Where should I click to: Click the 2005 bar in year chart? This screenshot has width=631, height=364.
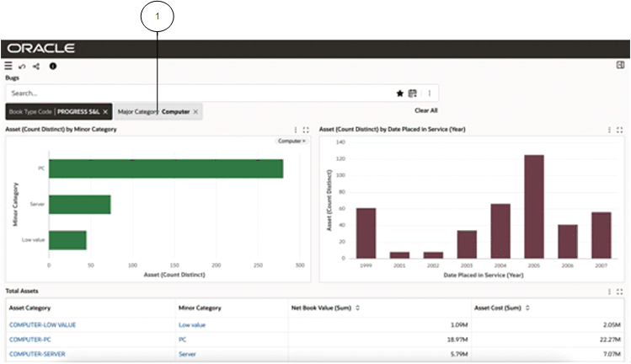click(x=534, y=206)
